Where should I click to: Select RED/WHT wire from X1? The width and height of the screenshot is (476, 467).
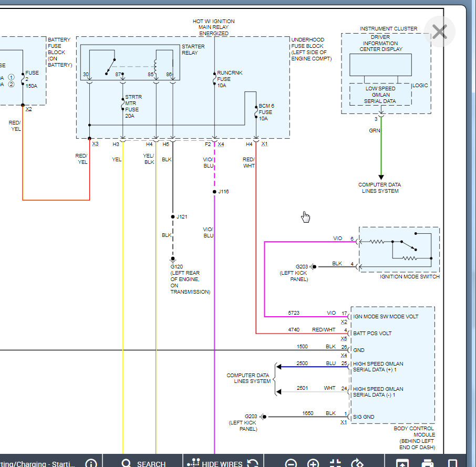click(256, 237)
